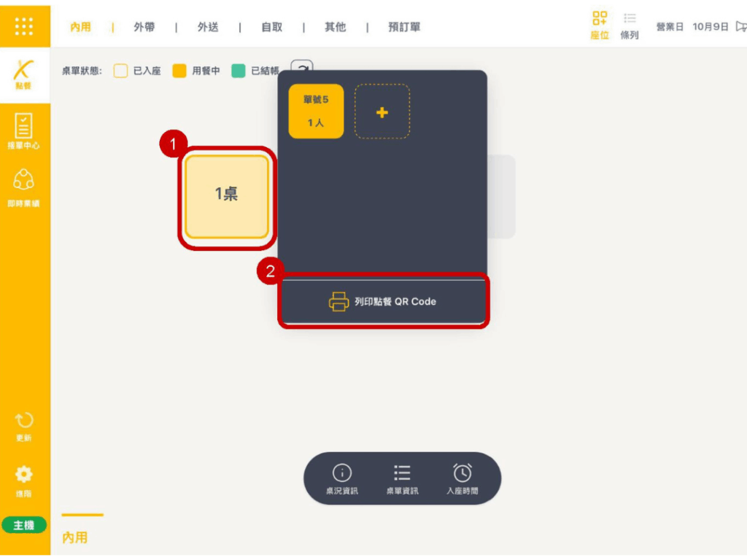Image resolution: width=747 pixels, height=560 pixels.
Task: Open the 預訂單 pre-order tab
Action: pyautogui.click(x=404, y=27)
